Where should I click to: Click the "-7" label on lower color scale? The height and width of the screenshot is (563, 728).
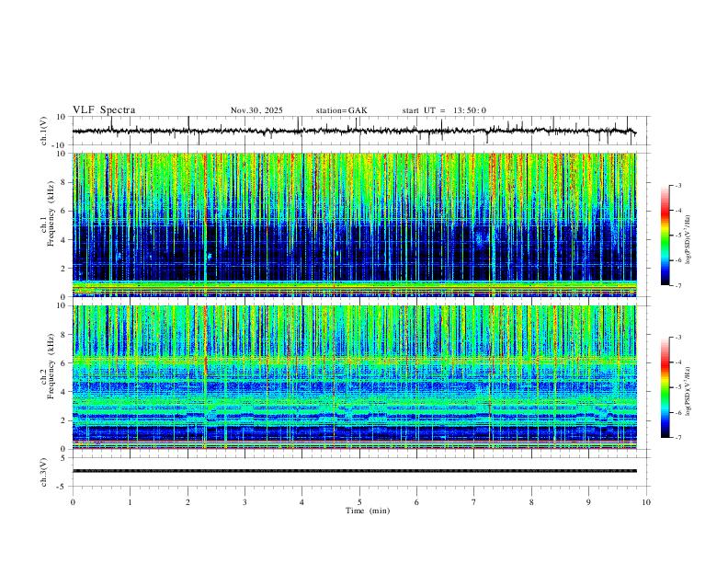[677, 438]
